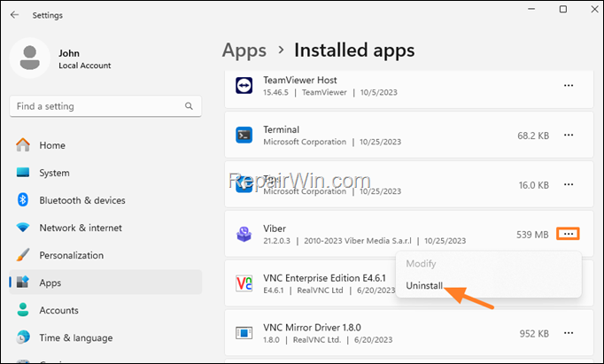Maximize the Settings window
Image resolution: width=604 pixels, height=364 pixels.
pyautogui.click(x=563, y=9)
